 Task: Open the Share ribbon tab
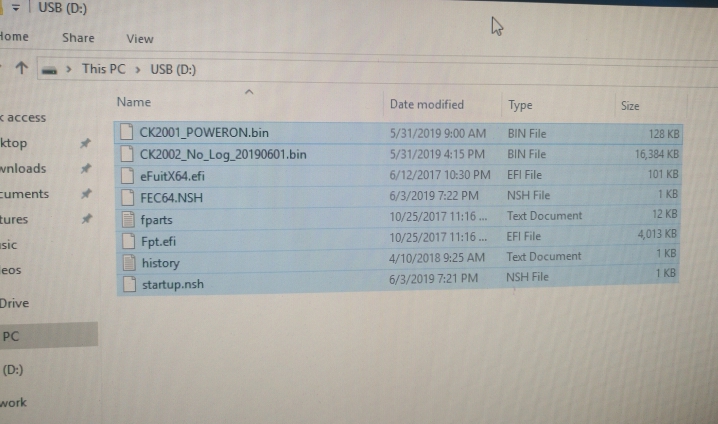coord(78,38)
